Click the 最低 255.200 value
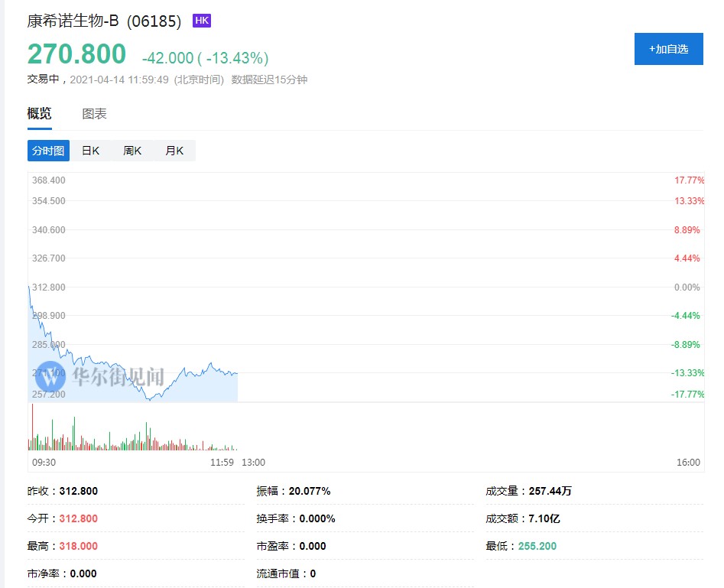The height and width of the screenshot is (588, 724). [537, 546]
